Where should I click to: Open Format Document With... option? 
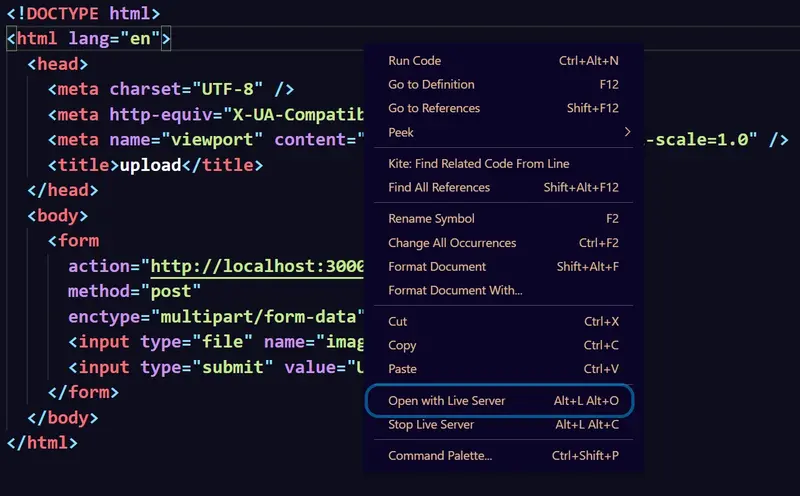coord(455,290)
